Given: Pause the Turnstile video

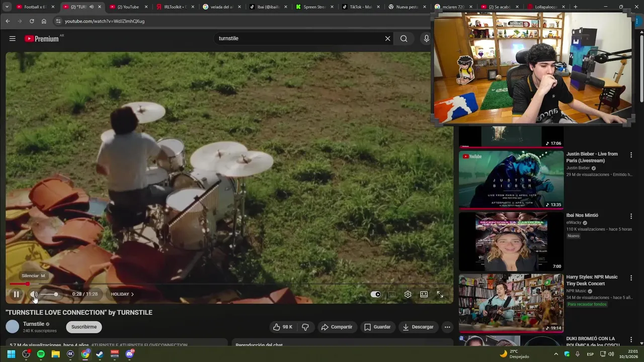Looking at the screenshot, I should pyautogui.click(x=16, y=294).
